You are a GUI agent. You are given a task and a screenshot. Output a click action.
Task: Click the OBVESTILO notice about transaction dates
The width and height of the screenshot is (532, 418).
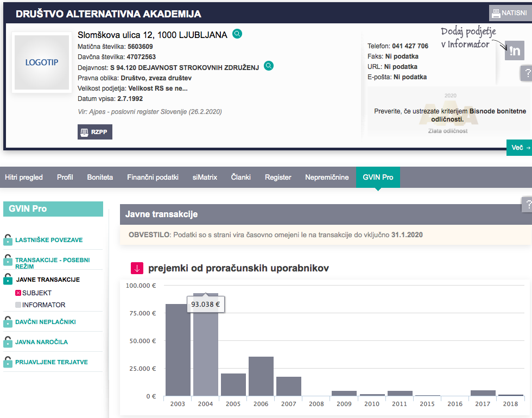tap(326, 235)
